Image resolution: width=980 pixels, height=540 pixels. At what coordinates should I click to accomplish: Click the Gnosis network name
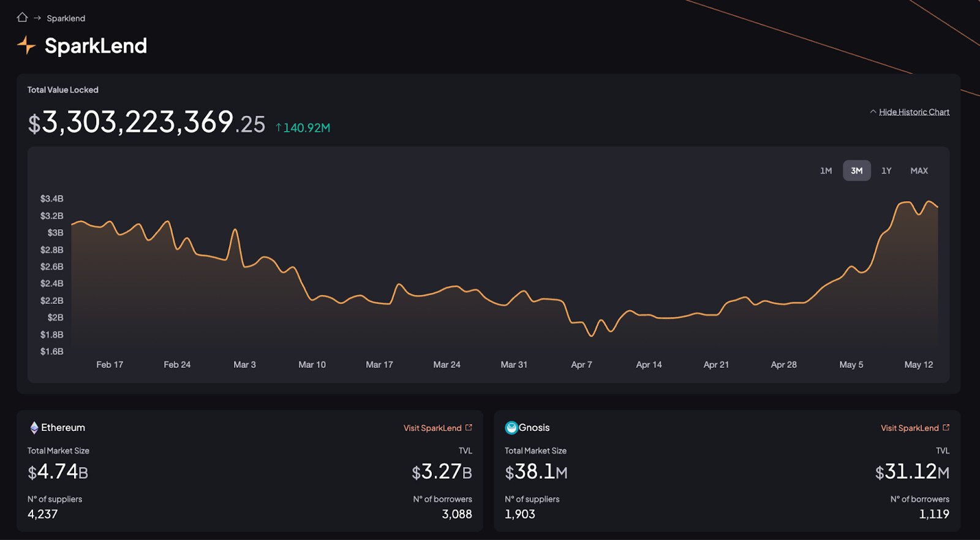(534, 428)
